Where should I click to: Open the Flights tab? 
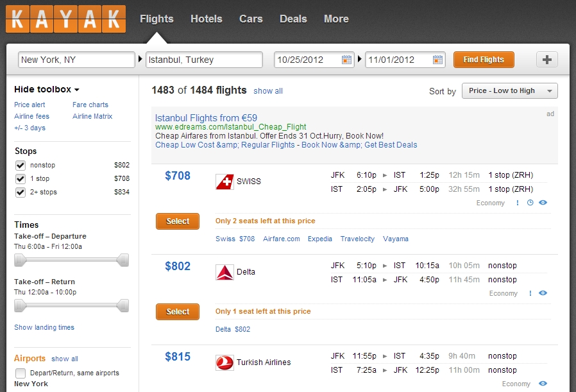(x=157, y=19)
